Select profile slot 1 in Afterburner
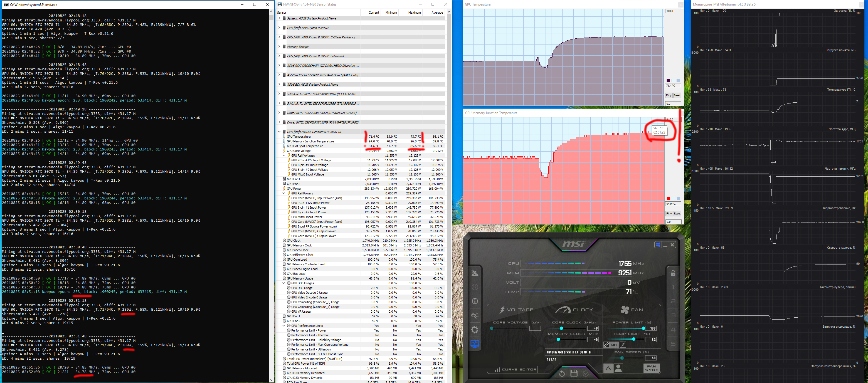The height and width of the screenshot is (383, 868). pyautogui.click(x=673, y=287)
